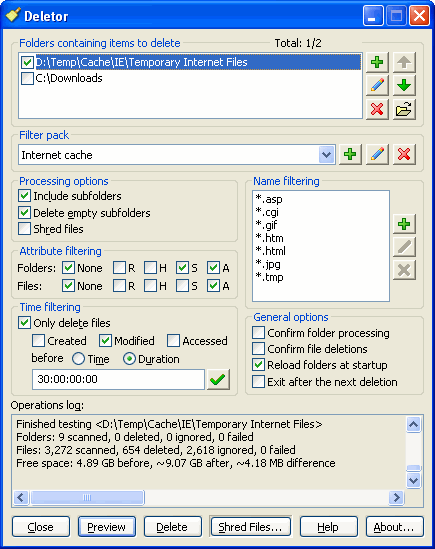Select *.html in name filtering list
The height and width of the screenshot is (549, 435).
[x=270, y=251]
